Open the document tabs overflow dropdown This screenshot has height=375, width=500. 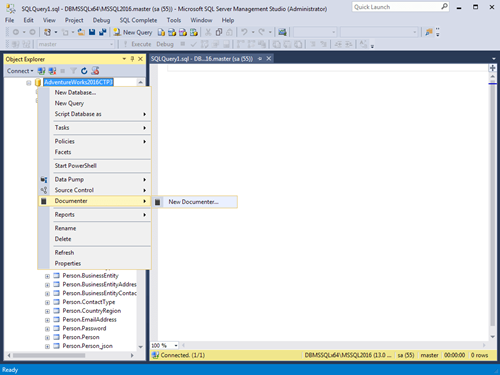[494, 59]
